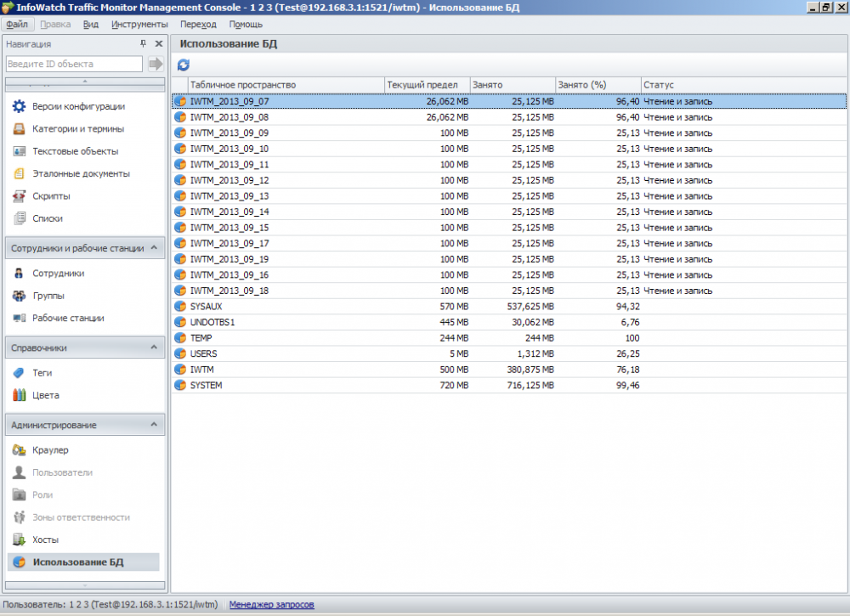Click the Зоны ответственности icon
This screenshot has width=850, height=616.
point(19,517)
